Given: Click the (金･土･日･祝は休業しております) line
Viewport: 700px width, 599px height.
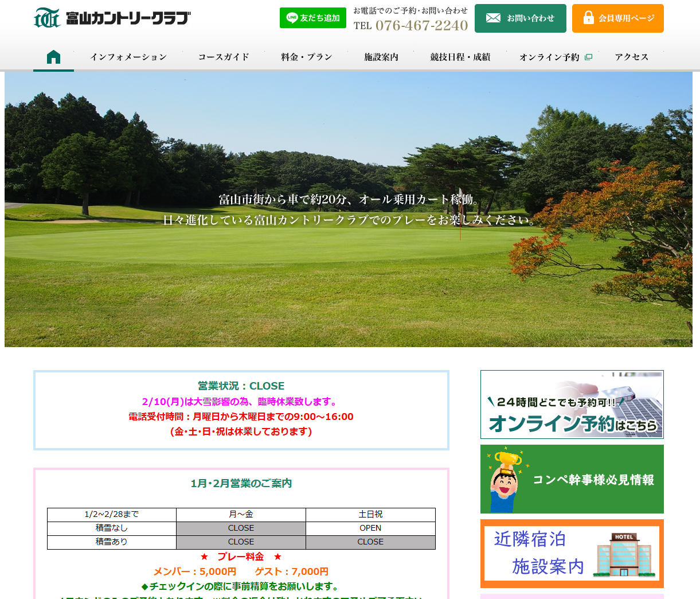Looking at the screenshot, I should pyautogui.click(x=241, y=431).
